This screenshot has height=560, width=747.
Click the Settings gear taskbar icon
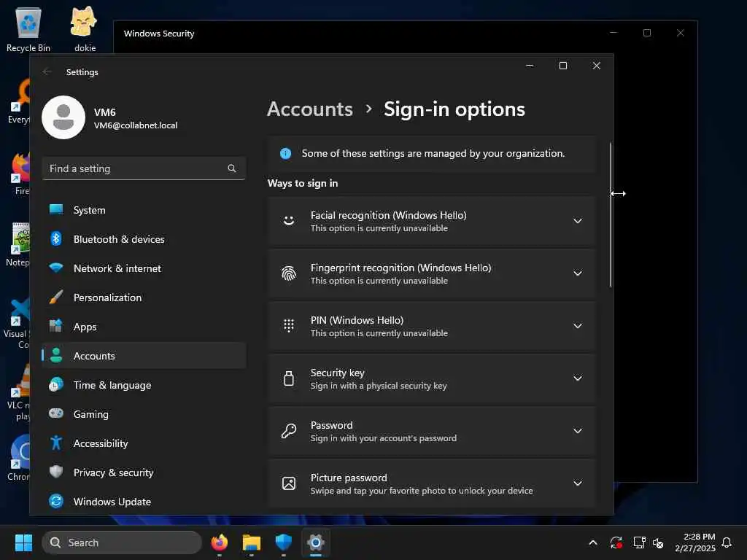pyautogui.click(x=315, y=542)
